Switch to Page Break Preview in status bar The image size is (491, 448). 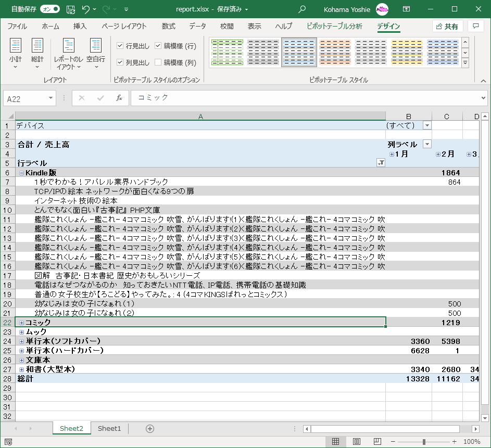coord(377,441)
